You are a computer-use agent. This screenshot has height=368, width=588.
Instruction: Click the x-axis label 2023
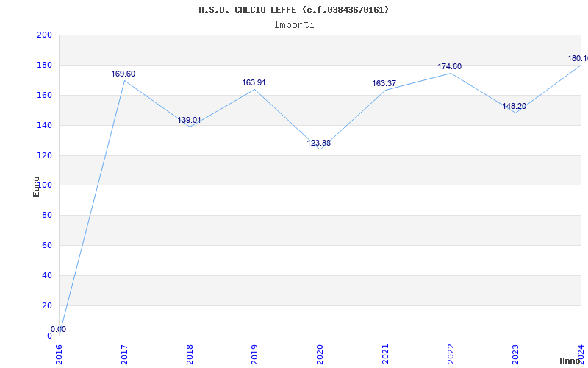516,355
